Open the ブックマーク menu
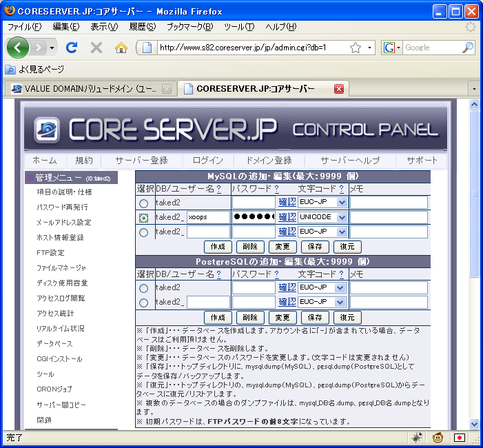 point(189,26)
